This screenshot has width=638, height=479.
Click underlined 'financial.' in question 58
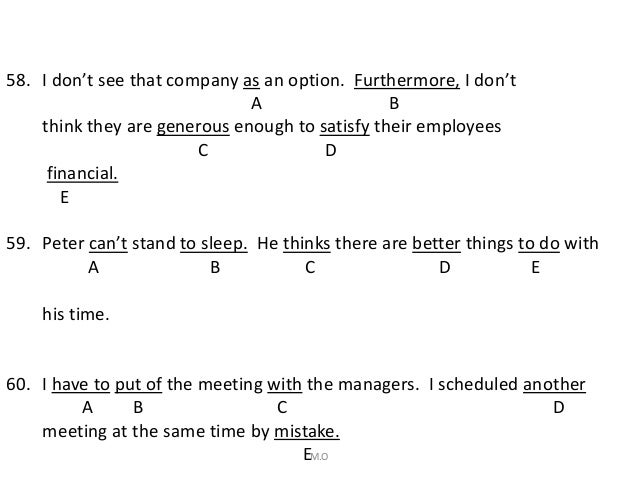pos(83,174)
